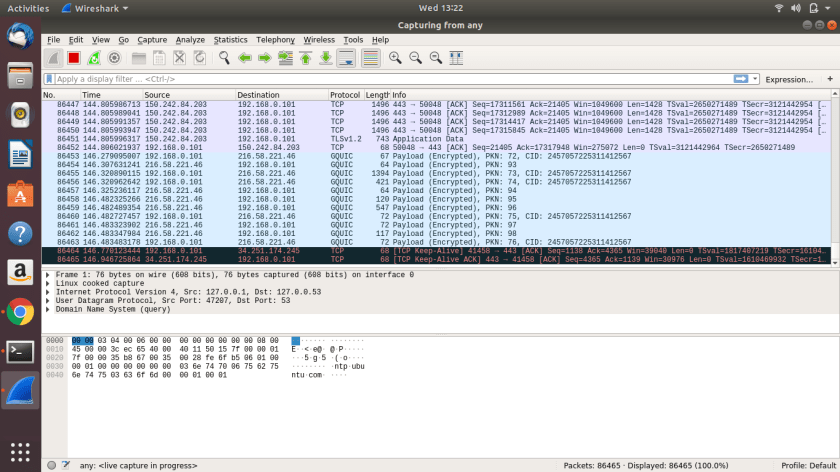
Task: Zoom in on packet list text
Action: 395,58
